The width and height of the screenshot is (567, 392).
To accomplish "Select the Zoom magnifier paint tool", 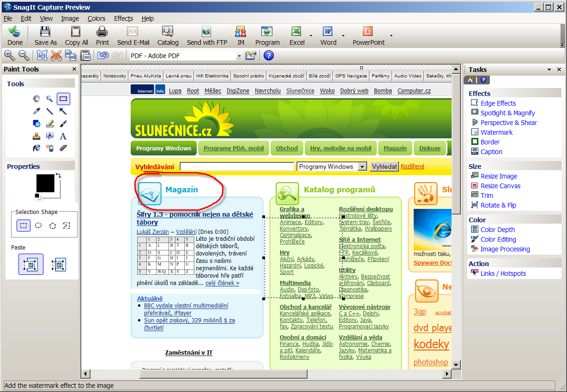I will pos(50,99).
